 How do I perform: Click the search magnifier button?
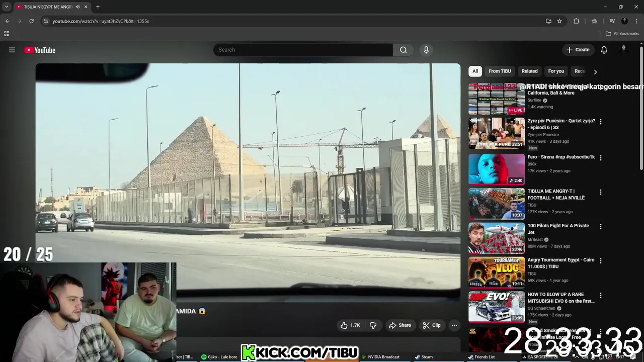point(404,50)
